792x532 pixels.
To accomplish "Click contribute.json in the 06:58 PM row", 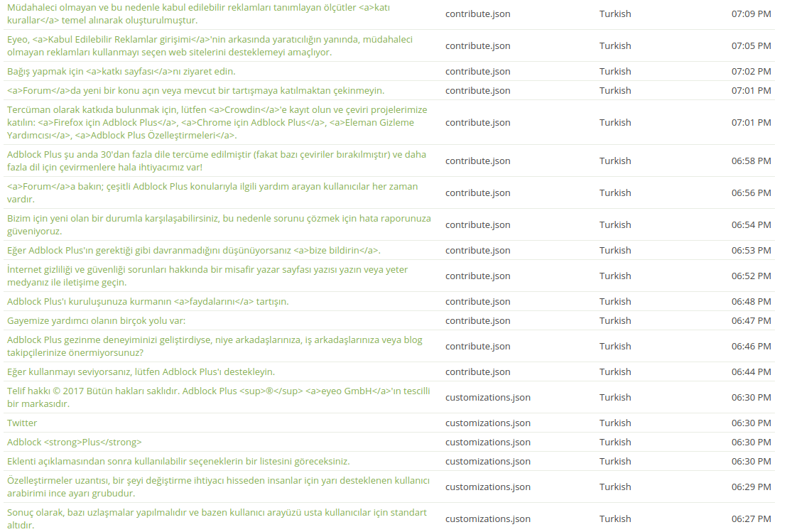I will 478,161.
